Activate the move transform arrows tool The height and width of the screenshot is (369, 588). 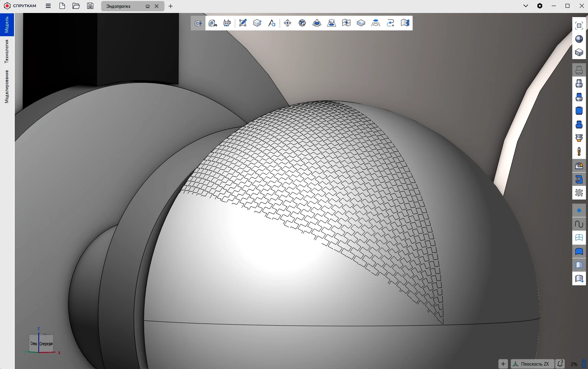[288, 23]
